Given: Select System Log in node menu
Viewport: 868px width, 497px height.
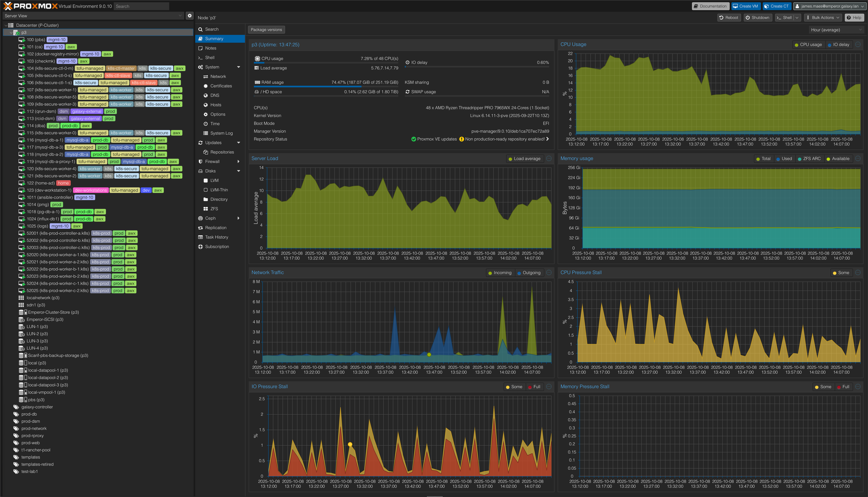Looking at the screenshot, I should click(221, 133).
